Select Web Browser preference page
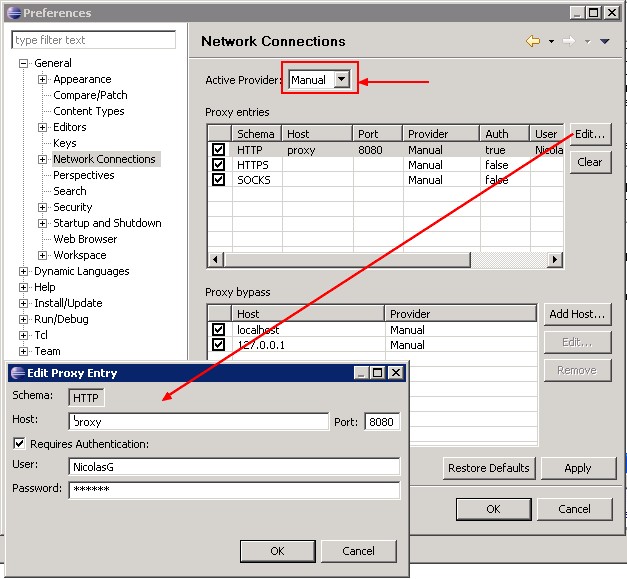 tap(85, 239)
